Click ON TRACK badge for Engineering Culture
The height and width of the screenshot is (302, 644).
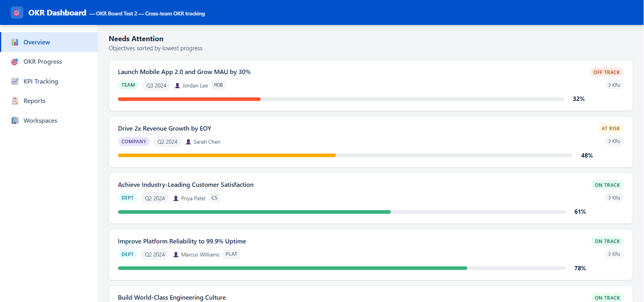(607, 298)
